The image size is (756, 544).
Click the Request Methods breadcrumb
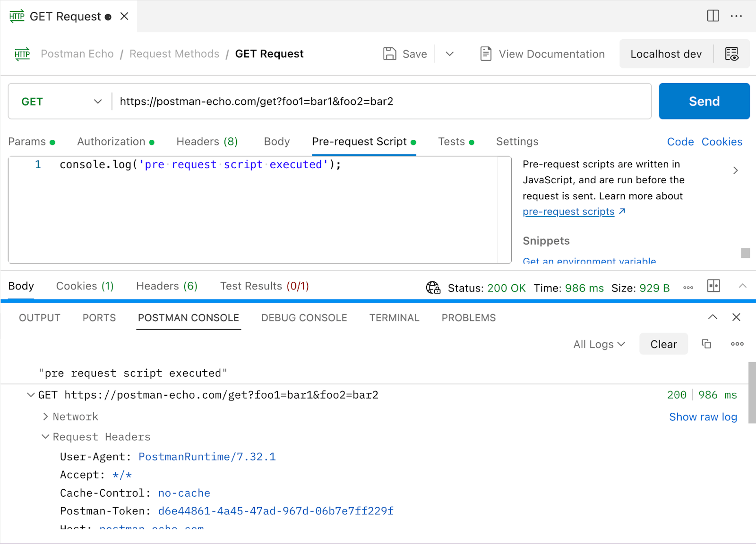pyautogui.click(x=174, y=54)
